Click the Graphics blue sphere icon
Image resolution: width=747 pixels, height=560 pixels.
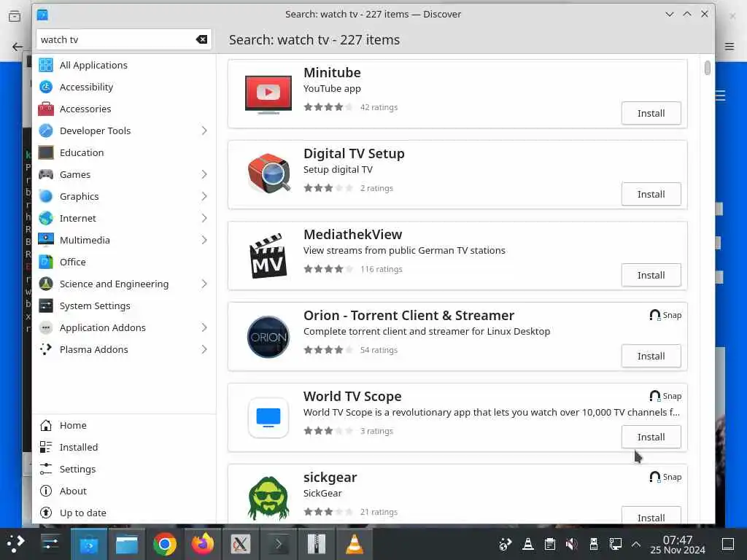46,197
